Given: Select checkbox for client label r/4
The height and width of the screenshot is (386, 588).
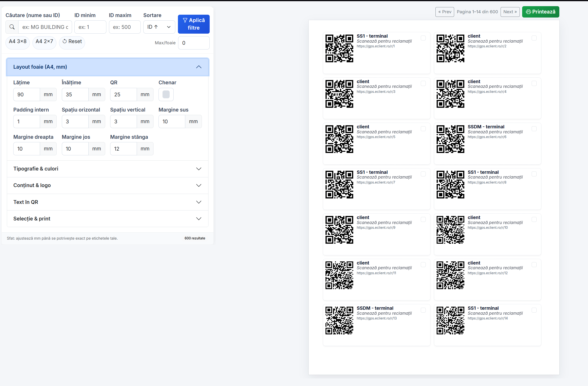Looking at the screenshot, I should (x=534, y=83).
